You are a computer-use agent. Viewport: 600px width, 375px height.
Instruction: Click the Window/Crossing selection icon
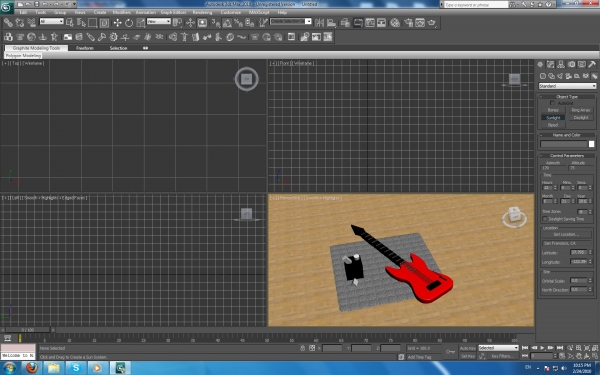point(104,23)
